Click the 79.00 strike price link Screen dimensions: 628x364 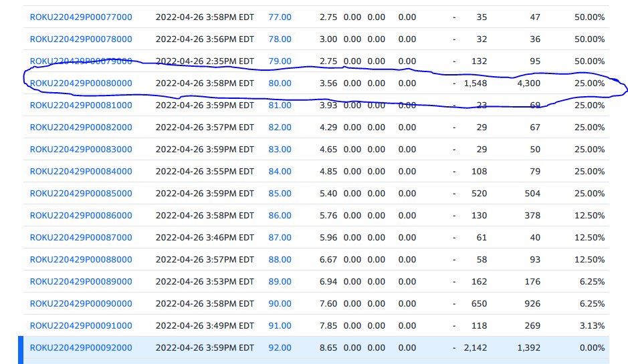pos(280,61)
